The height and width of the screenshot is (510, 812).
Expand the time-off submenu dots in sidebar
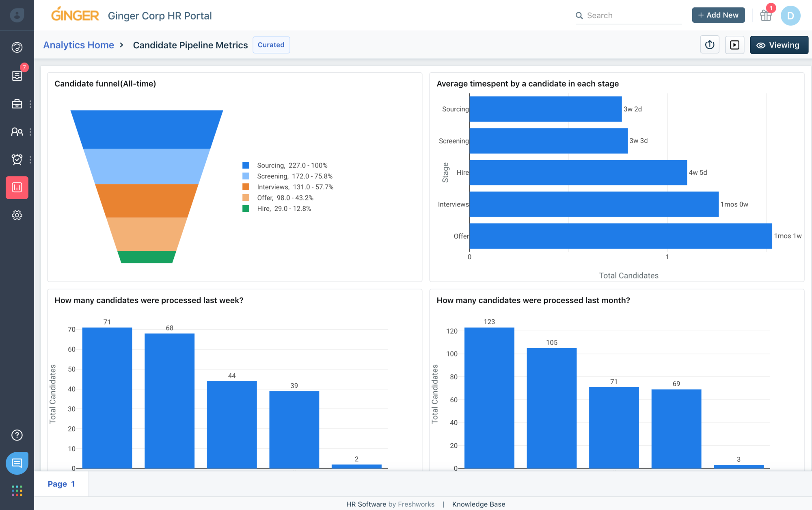coord(30,159)
